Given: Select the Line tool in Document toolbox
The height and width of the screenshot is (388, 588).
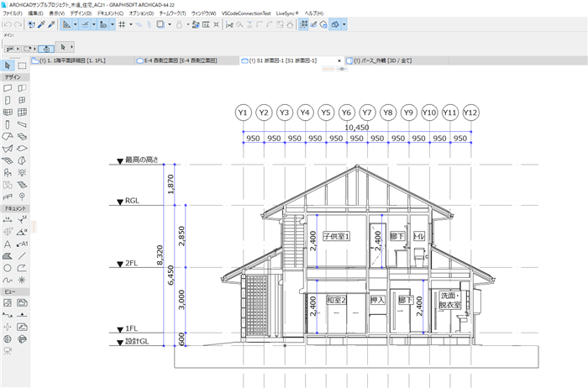Looking at the screenshot, I should tap(22, 256).
